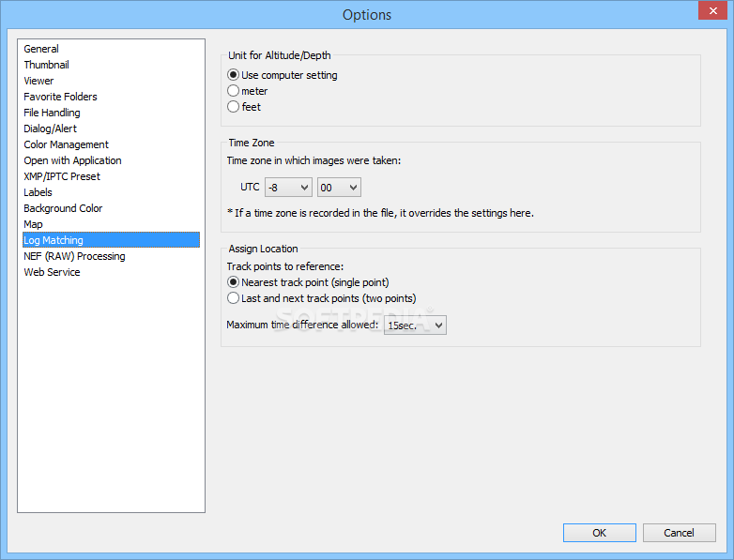The height and width of the screenshot is (560, 734).
Task: Close the Options dialog window
Action: click(712, 10)
